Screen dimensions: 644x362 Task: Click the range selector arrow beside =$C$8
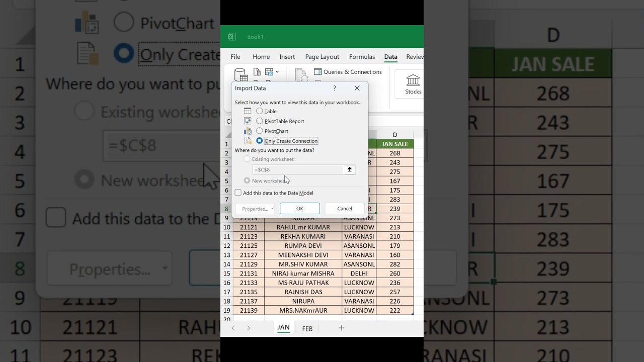(x=350, y=169)
